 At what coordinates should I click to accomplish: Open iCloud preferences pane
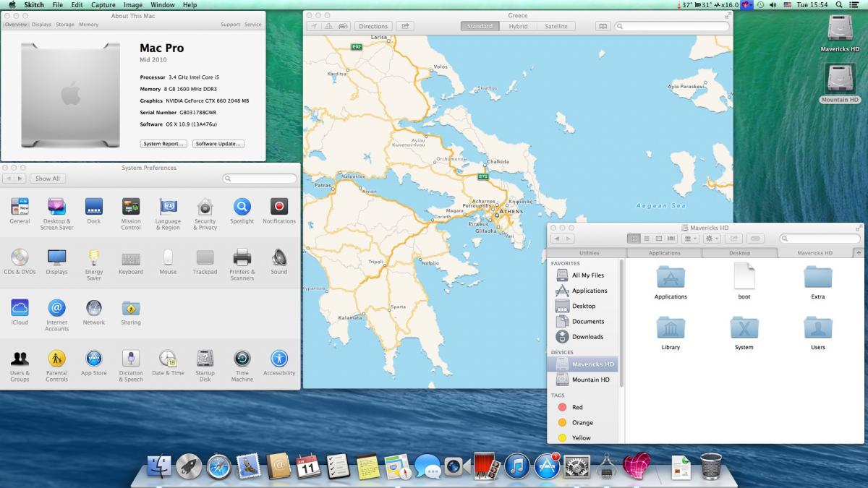pyautogui.click(x=20, y=312)
